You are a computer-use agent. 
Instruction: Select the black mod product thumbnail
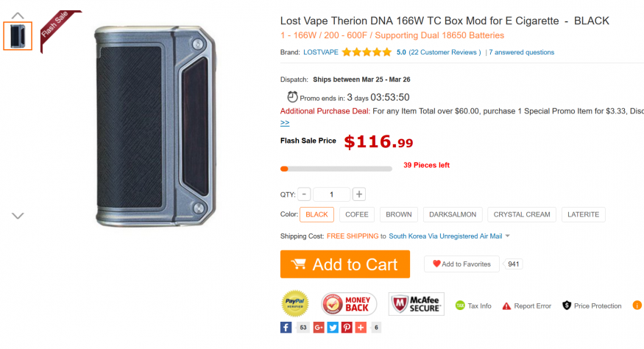point(18,36)
